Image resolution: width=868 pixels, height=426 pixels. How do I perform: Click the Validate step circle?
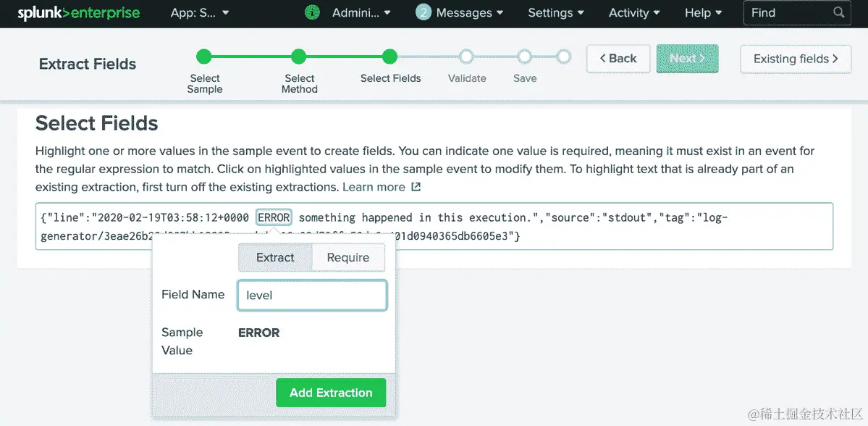[467, 56]
